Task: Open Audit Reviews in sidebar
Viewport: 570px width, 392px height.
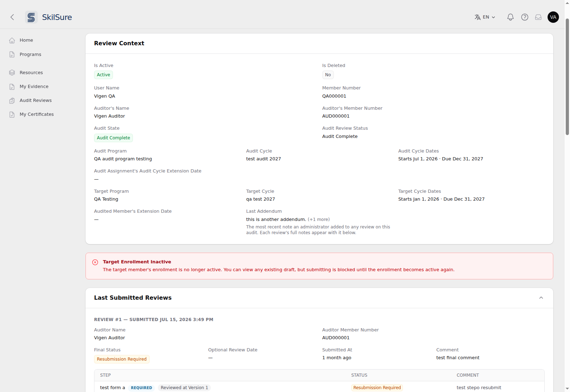Action: 36,100
